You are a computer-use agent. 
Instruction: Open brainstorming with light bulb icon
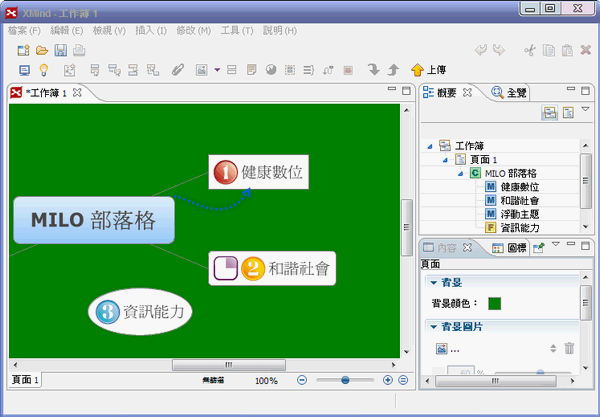click(x=44, y=70)
